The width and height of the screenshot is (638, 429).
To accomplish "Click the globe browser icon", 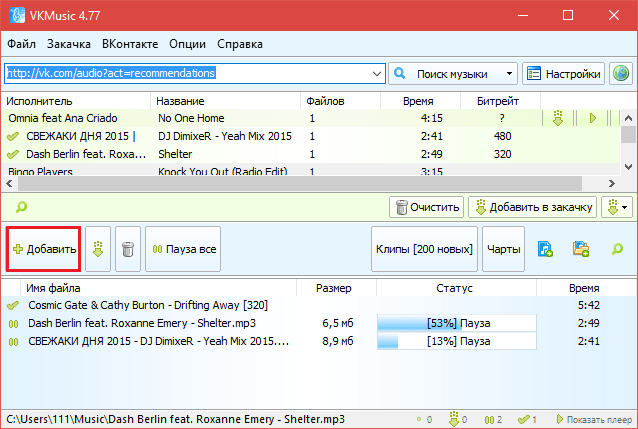I will 621,74.
